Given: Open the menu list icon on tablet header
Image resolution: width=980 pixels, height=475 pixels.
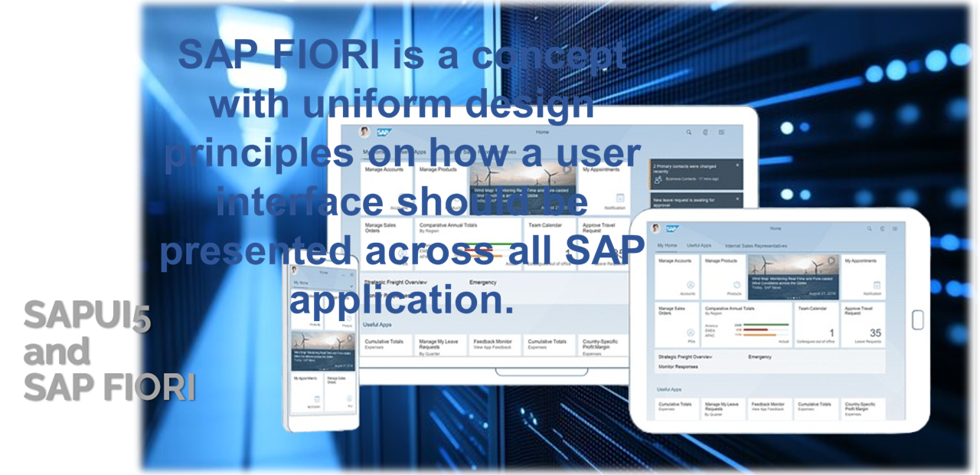Looking at the screenshot, I should [x=894, y=228].
